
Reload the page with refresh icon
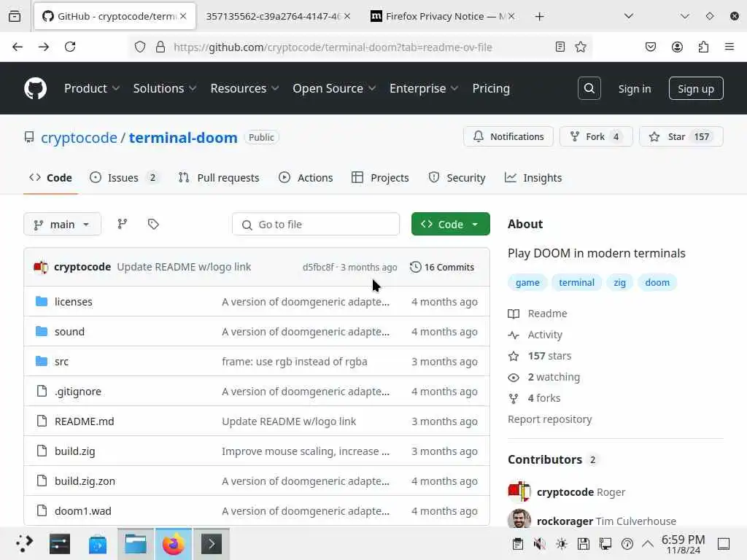[x=70, y=47]
